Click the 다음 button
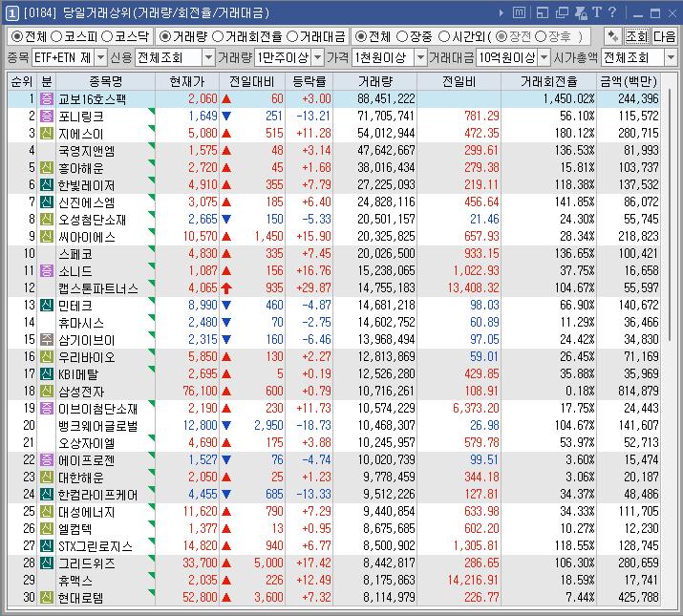The height and width of the screenshot is (616, 683). (x=664, y=36)
